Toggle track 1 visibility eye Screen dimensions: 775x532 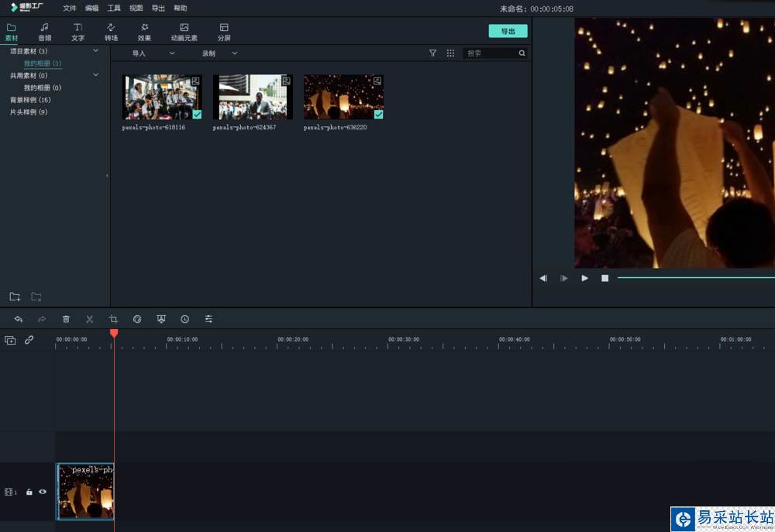[x=43, y=492]
